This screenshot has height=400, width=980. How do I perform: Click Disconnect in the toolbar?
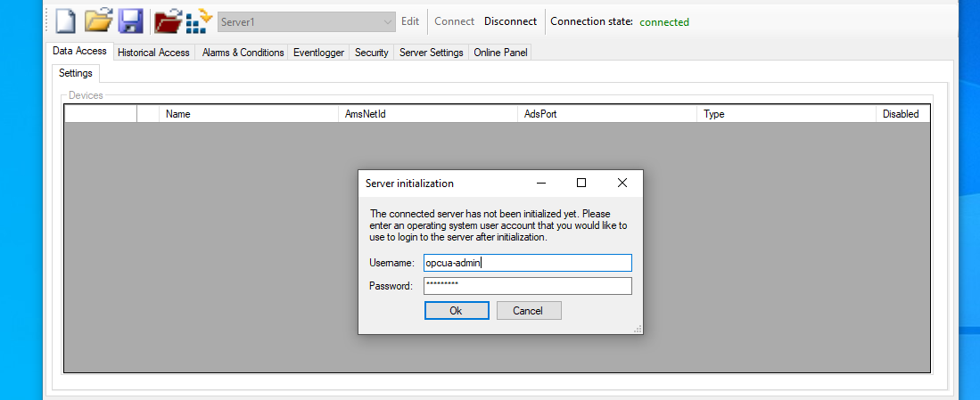tap(511, 21)
